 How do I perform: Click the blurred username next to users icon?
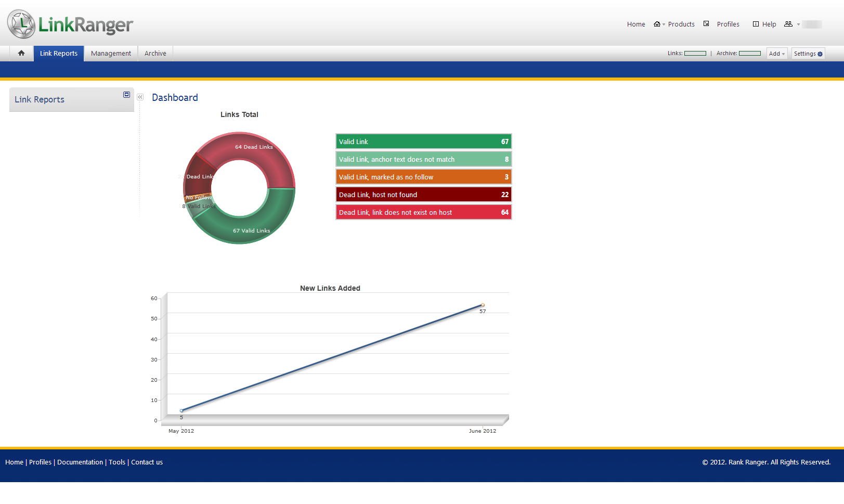812,24
